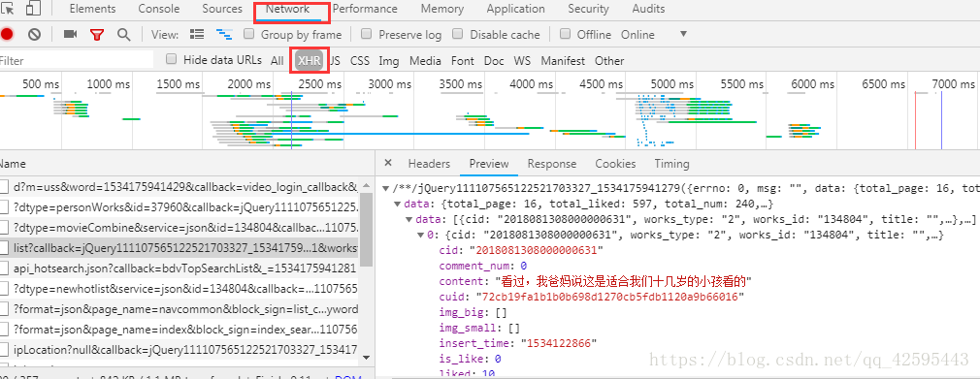Screen dimensions: 980x379
Task: Filter requests by Media
Action: 425,60
